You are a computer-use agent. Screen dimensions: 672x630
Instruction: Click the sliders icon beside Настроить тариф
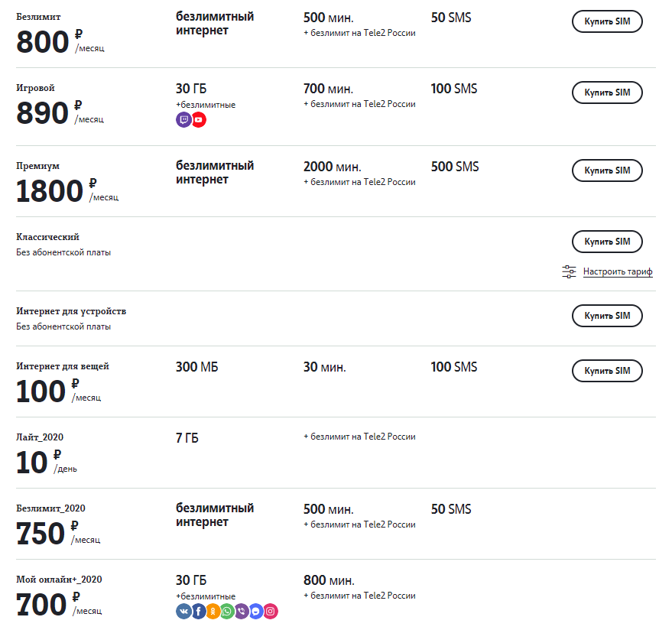click(569, 271)
